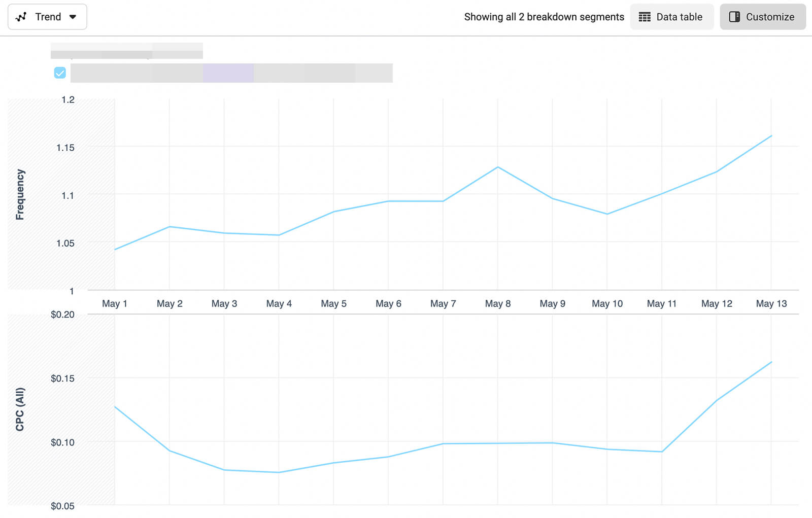
Task: Click the May 1 starting point on CPC chart
Action: pyautogui.click(x=115, y=407)
